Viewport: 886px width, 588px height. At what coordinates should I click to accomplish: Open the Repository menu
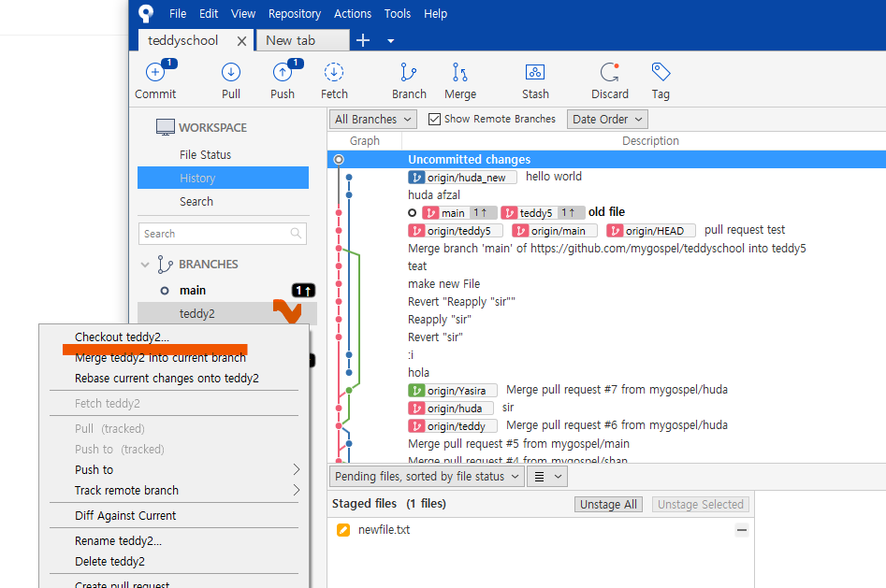(x=295, y=14)
